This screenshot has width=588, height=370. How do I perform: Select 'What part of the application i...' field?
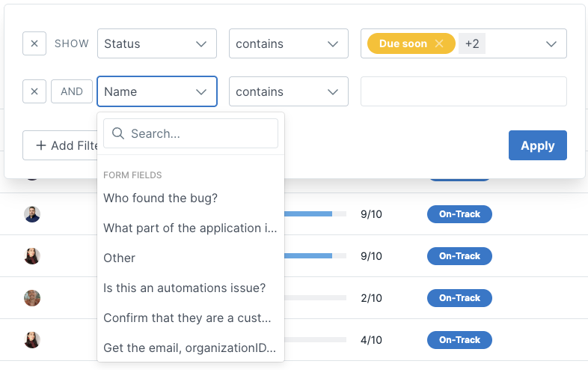click(191, 228)
